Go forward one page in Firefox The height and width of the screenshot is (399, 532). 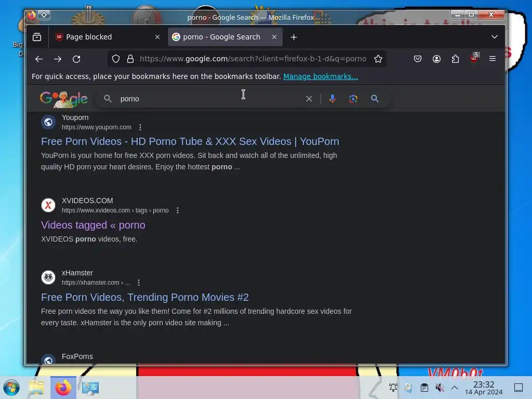58,59
